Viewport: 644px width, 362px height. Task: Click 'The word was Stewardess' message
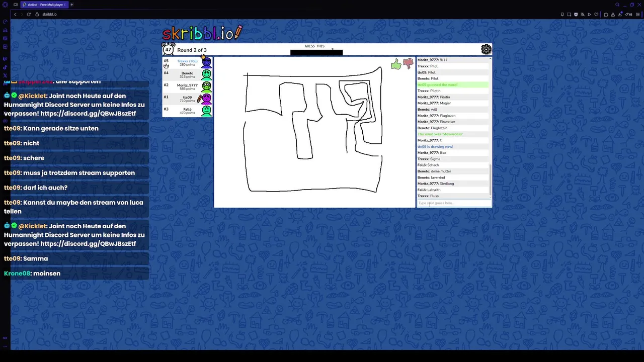453,134
